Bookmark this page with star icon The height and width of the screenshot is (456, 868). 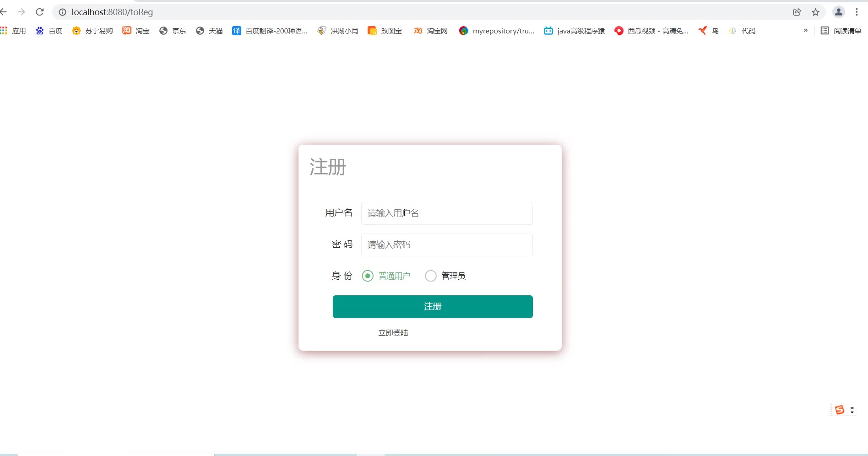point(815,12)
